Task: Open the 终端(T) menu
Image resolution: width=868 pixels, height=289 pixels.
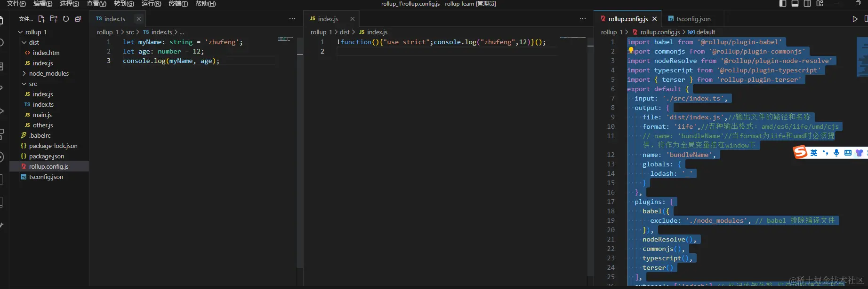Action: click(178, 3)
